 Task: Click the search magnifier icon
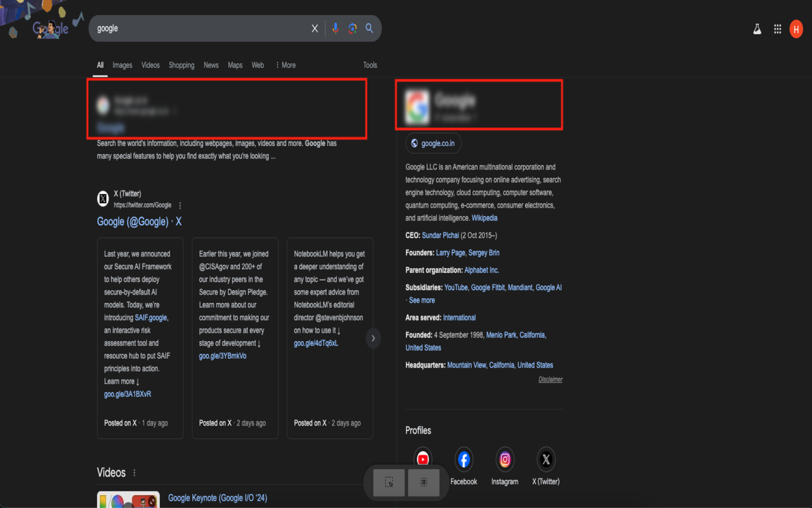370,28
